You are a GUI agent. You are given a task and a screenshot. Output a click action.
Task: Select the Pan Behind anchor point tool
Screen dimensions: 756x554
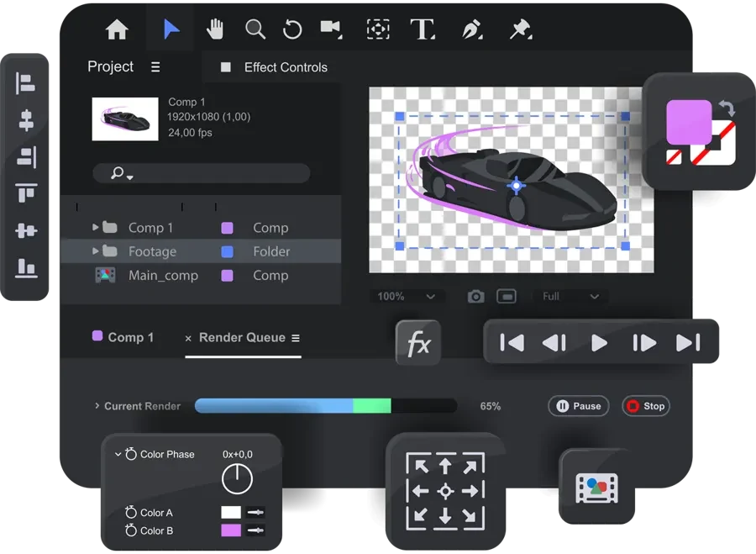click(378, 29)
